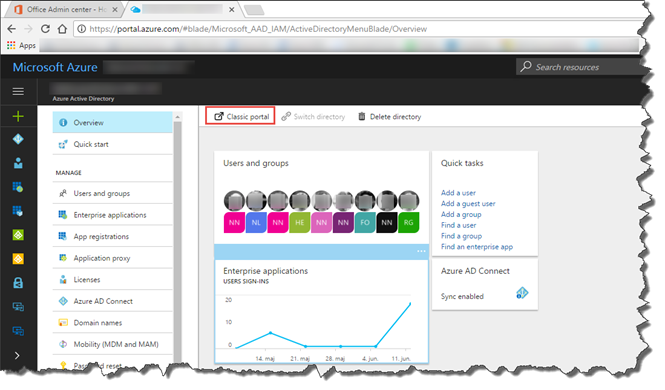The image size is (665, 390).
Task: Click the green plus New resource icon
Action: click(18, 116)
